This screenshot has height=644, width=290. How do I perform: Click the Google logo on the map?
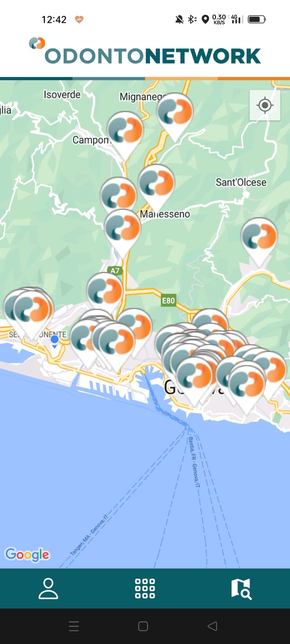pos(27,554)
